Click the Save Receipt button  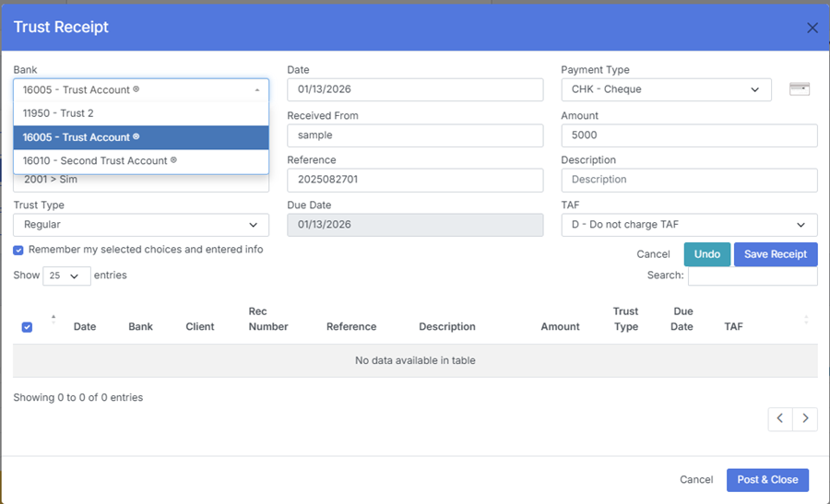point(775,254)
